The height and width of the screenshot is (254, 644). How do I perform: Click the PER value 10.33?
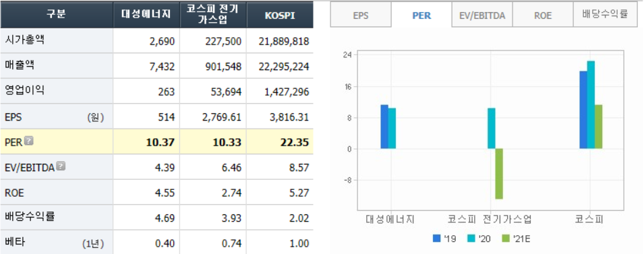point(227,142)
